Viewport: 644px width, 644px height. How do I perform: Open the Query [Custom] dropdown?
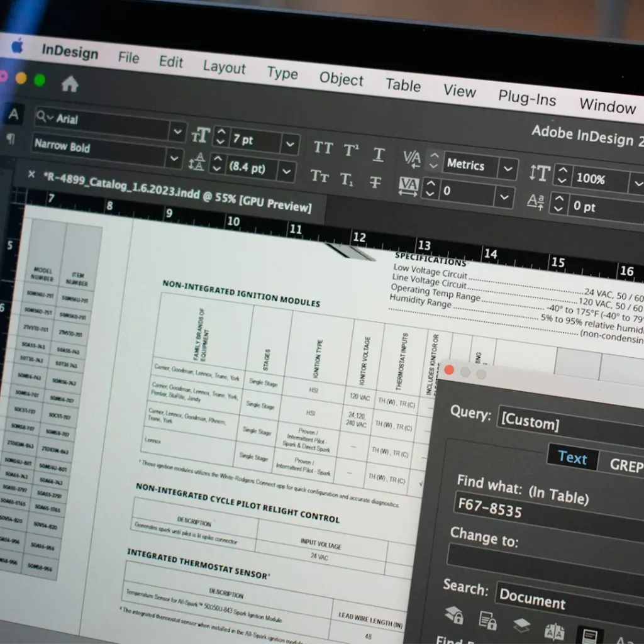571,426
